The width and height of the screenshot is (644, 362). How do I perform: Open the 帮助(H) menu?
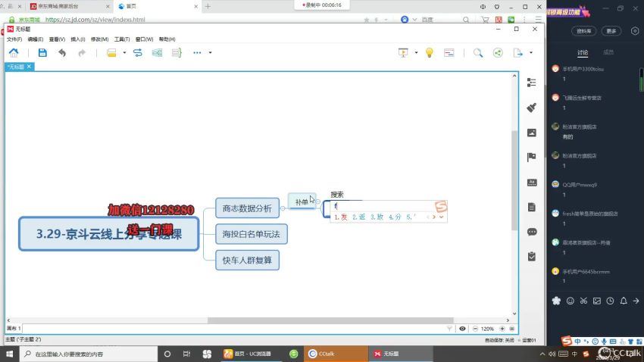(167, 39)
